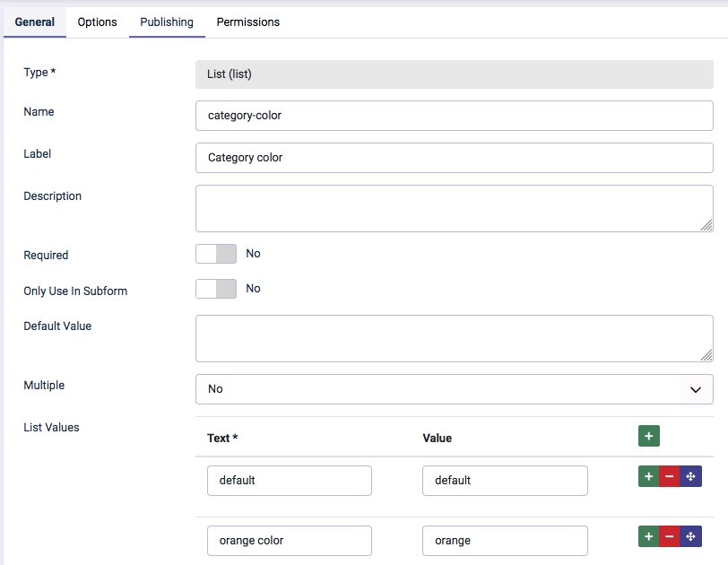The height and width of the screenshot is (565, 728).
Task: Click into the Name field
Action: point(454,116)
